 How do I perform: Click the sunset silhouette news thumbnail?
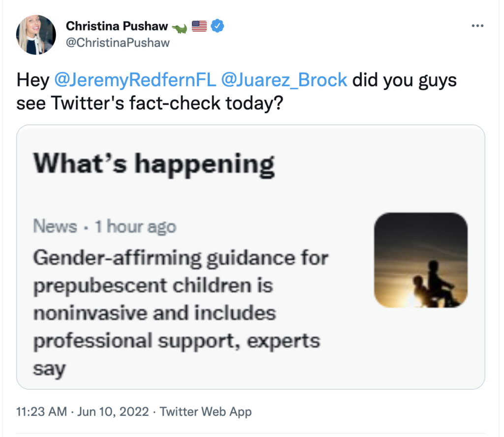tap(420, 260)
